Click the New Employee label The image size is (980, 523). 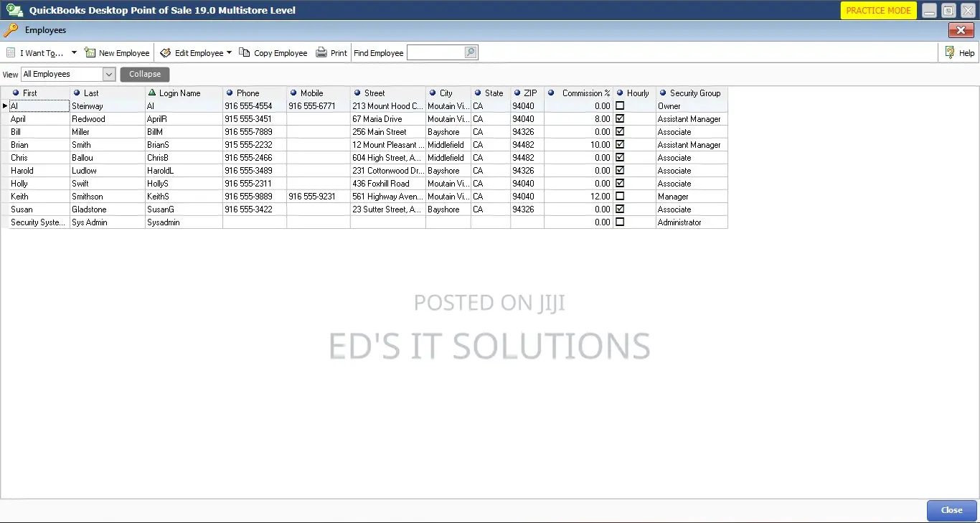[124, 53]
